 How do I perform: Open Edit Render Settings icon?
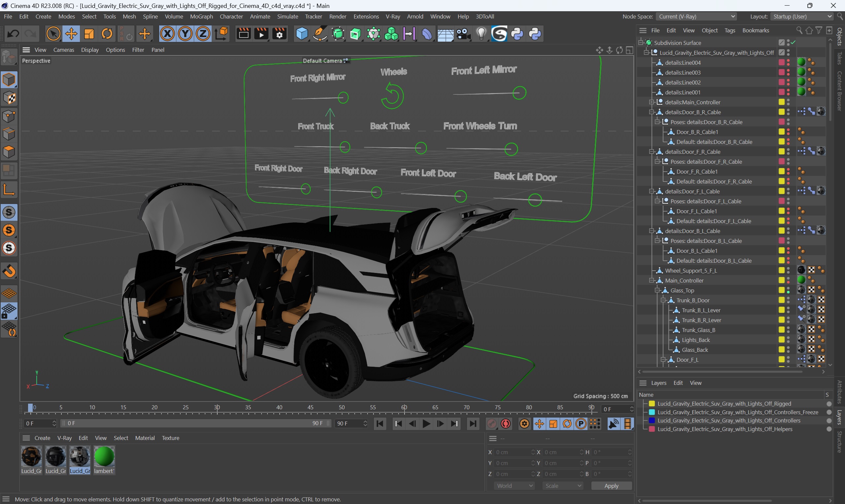click(279, 34)
